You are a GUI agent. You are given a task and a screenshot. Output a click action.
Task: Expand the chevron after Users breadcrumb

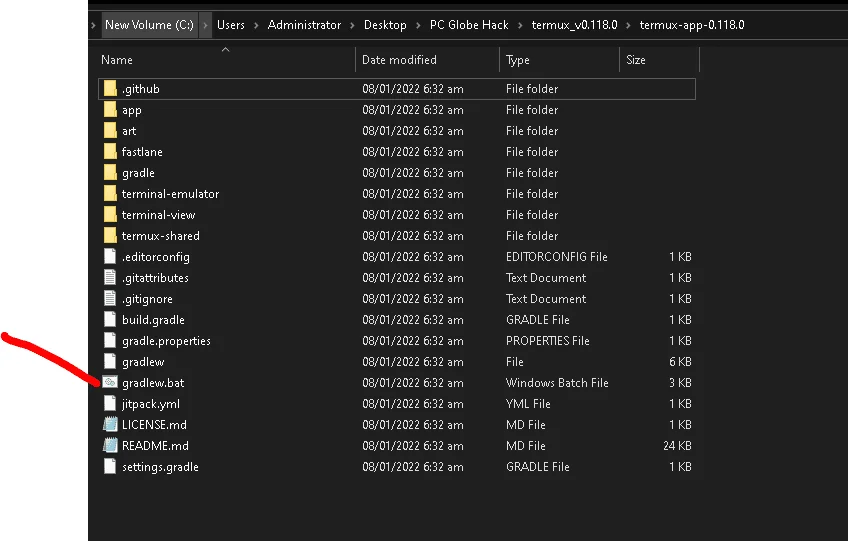(x=256, y=25)
